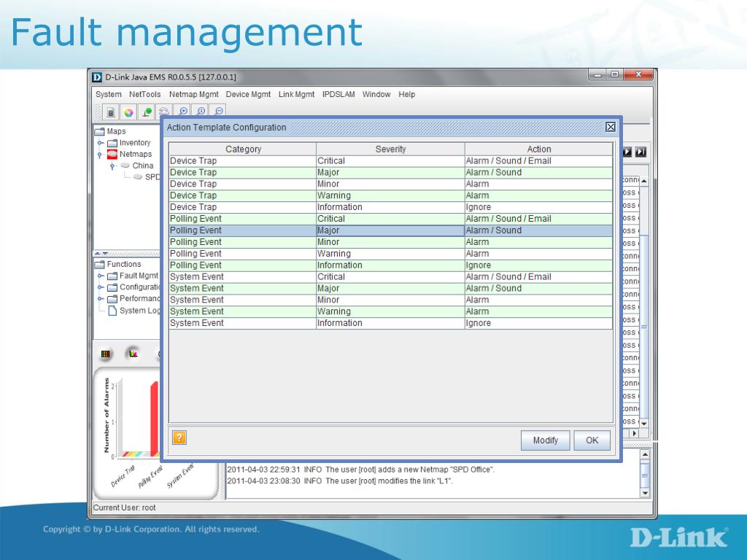Select the Polling Event Minor row
The height and width of the screenshot is (560, 747).
[x=391, y=242]
